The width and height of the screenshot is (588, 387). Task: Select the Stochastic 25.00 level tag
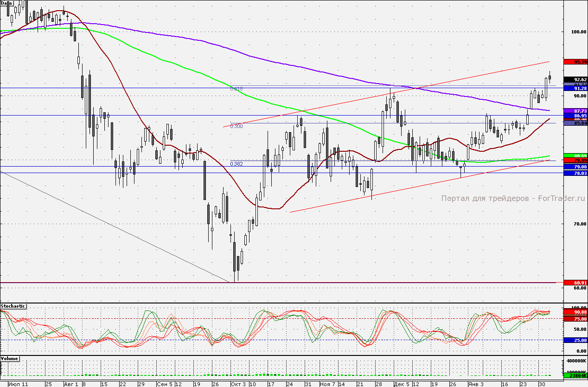tap(575, 340)
